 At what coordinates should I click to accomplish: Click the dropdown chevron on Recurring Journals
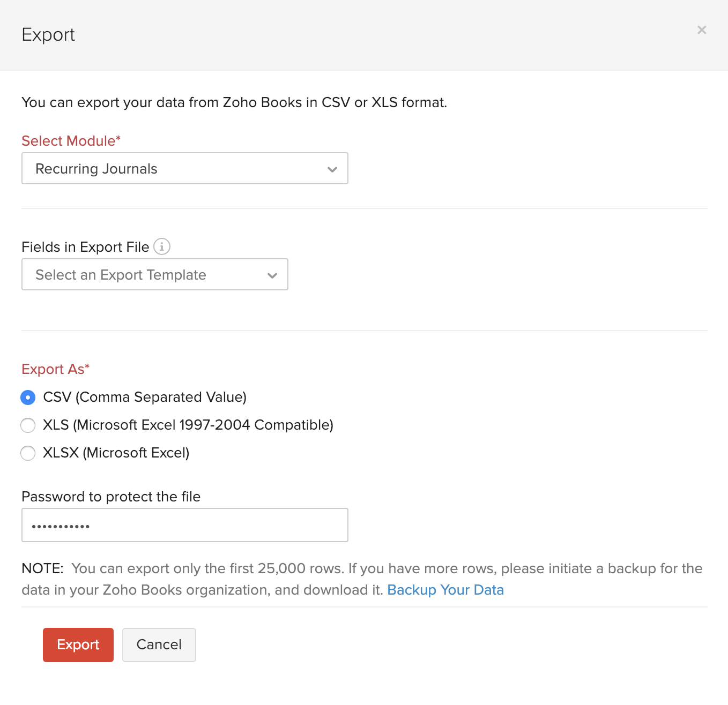(332, 168)
